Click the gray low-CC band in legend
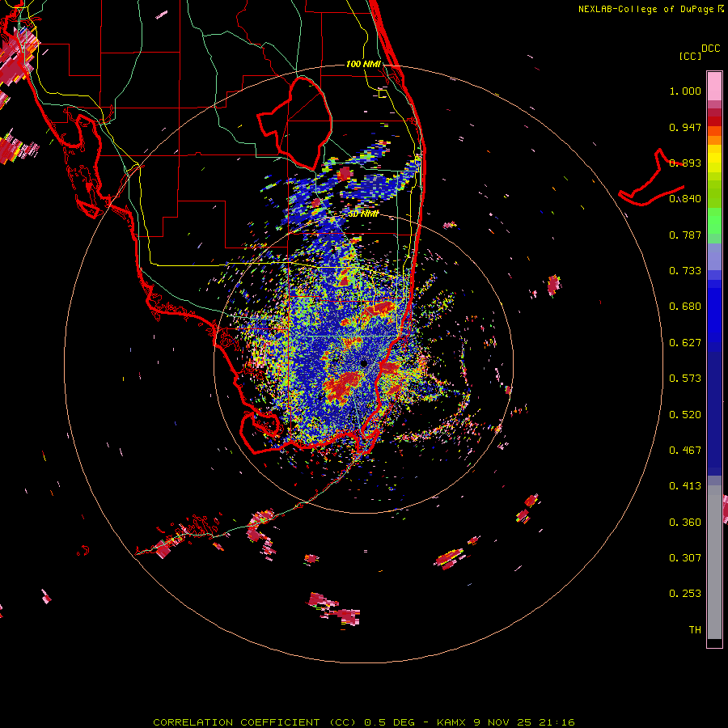728x728 pixels. coord(714,562)
